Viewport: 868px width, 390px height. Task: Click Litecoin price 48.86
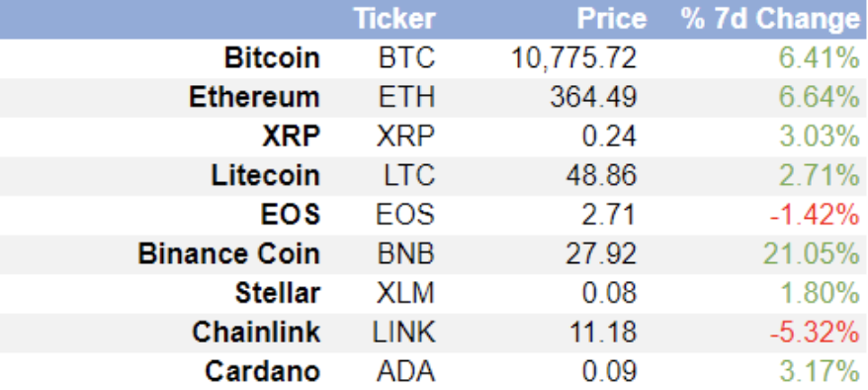pyautogui.click(x=601, y=176)
